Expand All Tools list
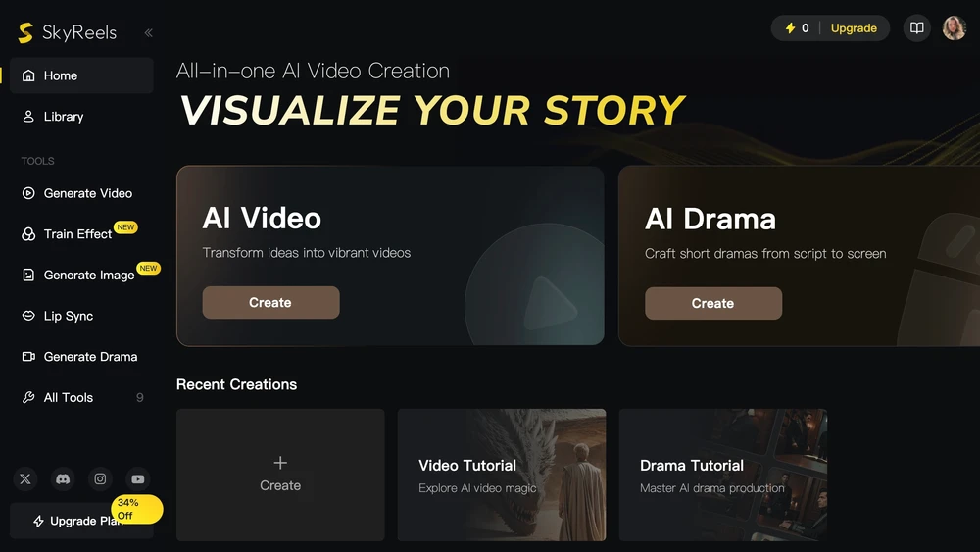This screenshot has height=552, width=980. coord(81,398)
